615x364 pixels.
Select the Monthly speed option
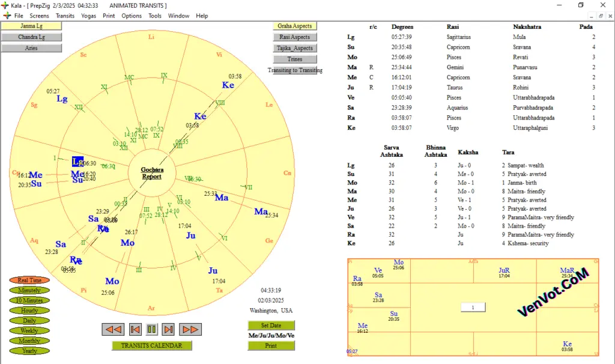point(29,341)
